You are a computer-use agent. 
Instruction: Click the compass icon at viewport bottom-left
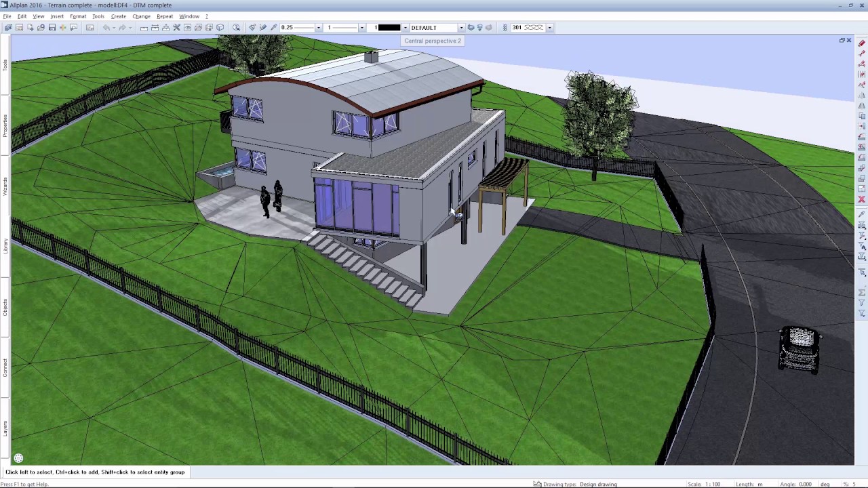[x=18, y=459]
